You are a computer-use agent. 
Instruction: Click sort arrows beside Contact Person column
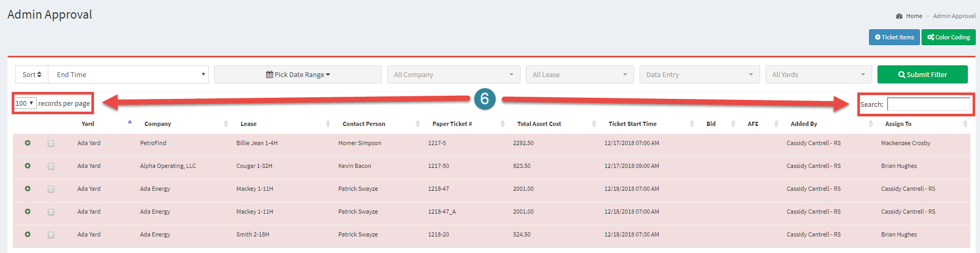point(417,124)
